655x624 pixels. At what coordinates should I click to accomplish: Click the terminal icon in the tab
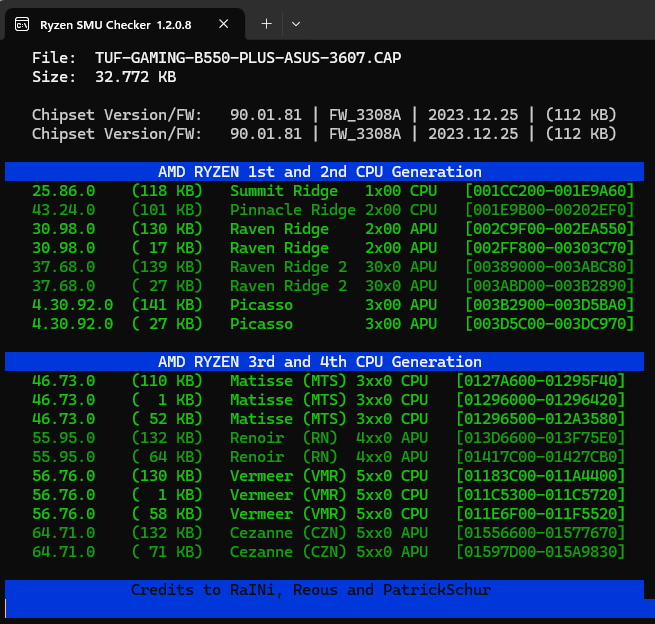22,25
